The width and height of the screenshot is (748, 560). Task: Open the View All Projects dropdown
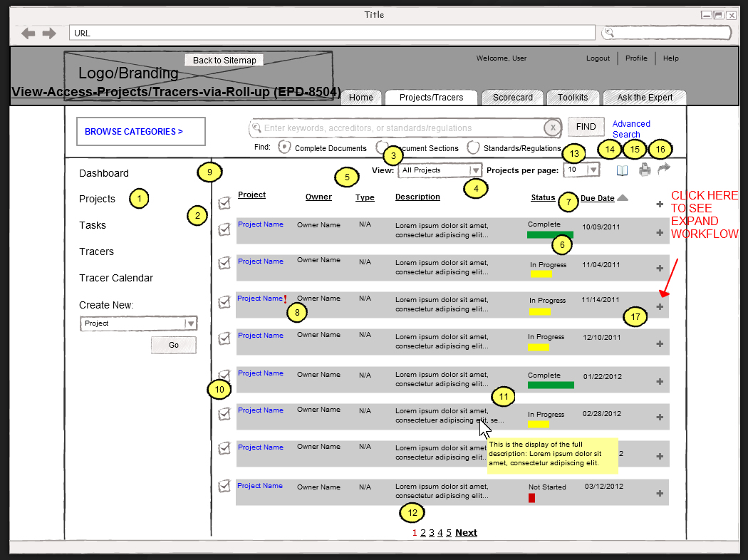coord(440,170)
